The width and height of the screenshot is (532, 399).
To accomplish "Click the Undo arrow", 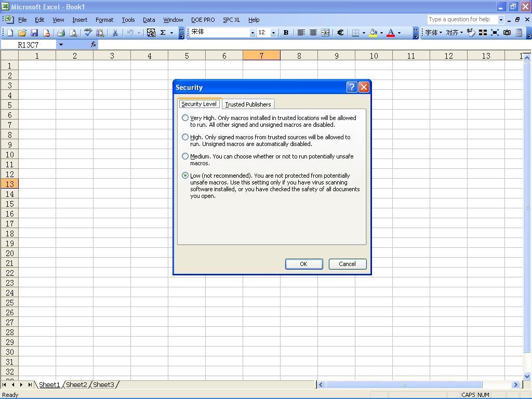I will point(130,33).
